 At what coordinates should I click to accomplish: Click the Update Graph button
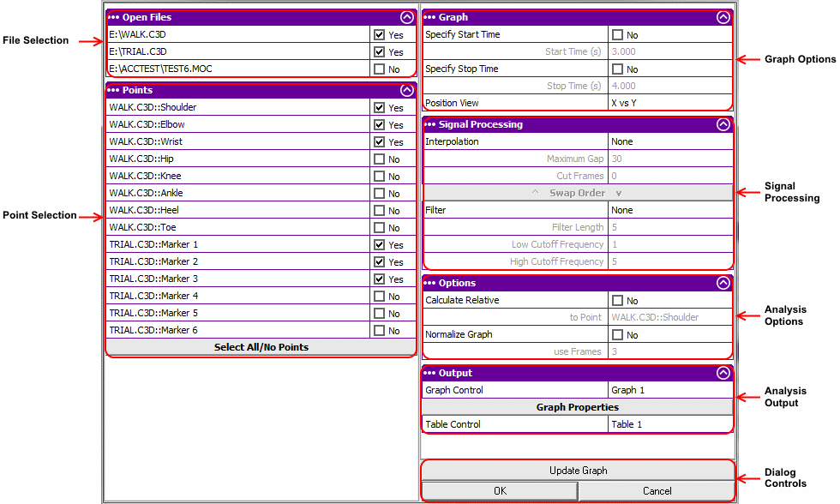click(x=577, y=470)
